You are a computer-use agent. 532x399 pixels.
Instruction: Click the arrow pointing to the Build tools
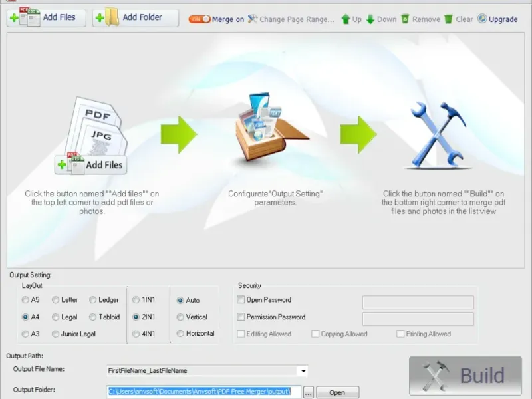pos(359,135)
